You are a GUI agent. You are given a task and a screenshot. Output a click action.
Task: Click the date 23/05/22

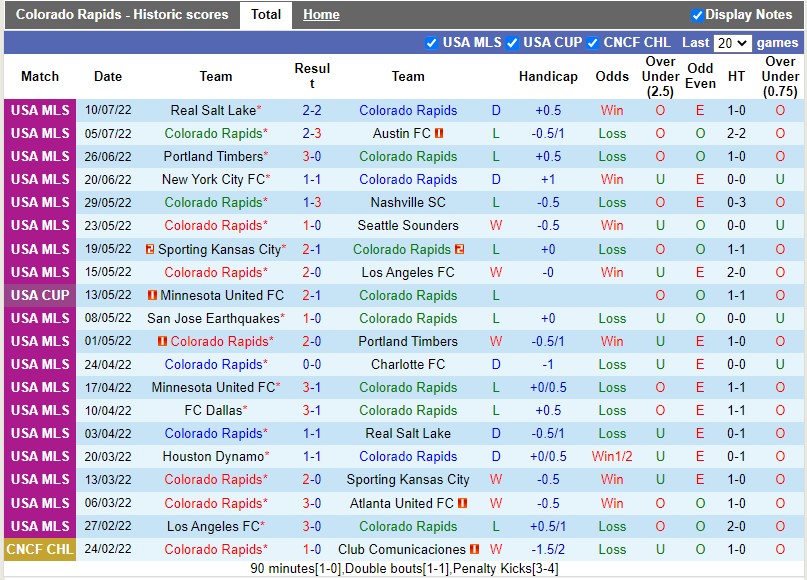[108, 225]
